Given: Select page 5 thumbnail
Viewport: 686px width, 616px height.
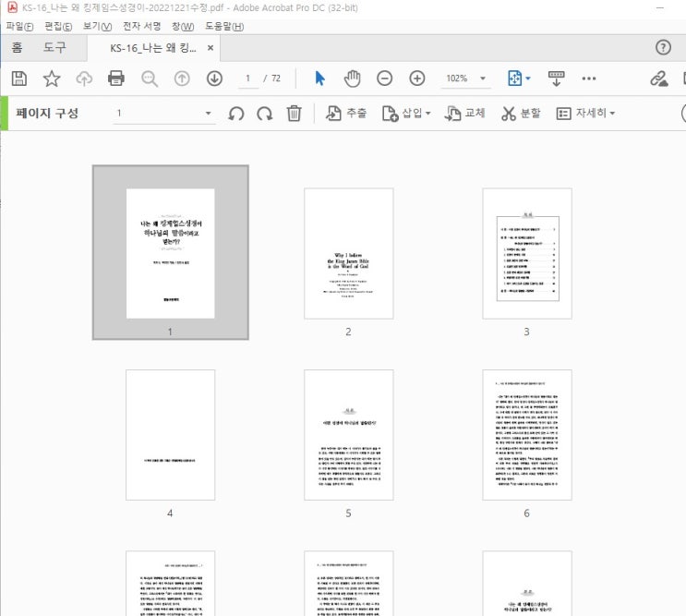Looking at the screenshot, I should (349, 435).
